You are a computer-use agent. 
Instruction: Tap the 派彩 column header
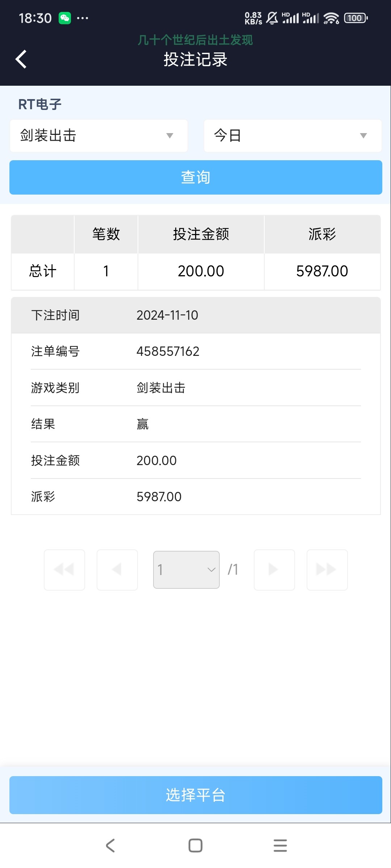[322, 234]
